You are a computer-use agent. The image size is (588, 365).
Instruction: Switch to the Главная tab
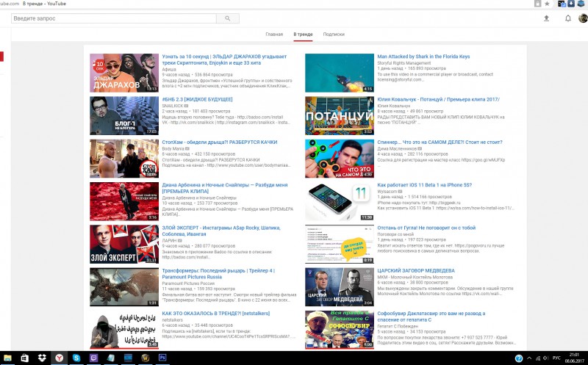point(274,34)
